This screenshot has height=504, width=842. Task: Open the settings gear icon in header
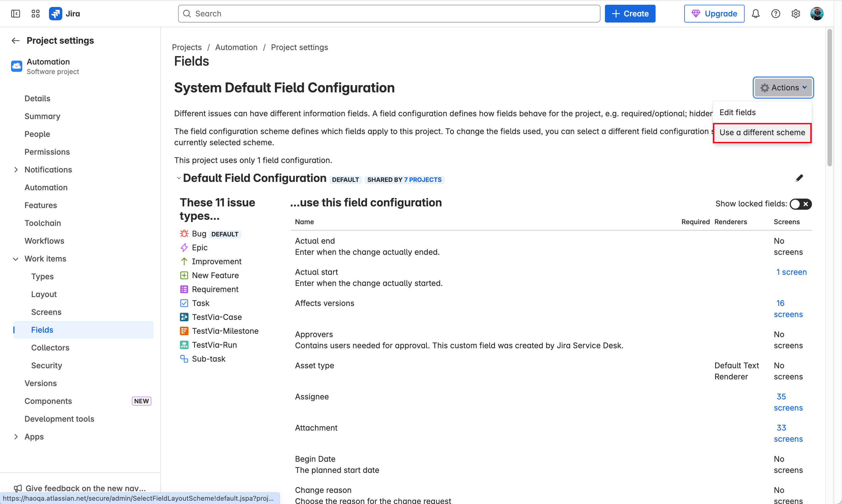pyautogui.click(x=796, y=14)
